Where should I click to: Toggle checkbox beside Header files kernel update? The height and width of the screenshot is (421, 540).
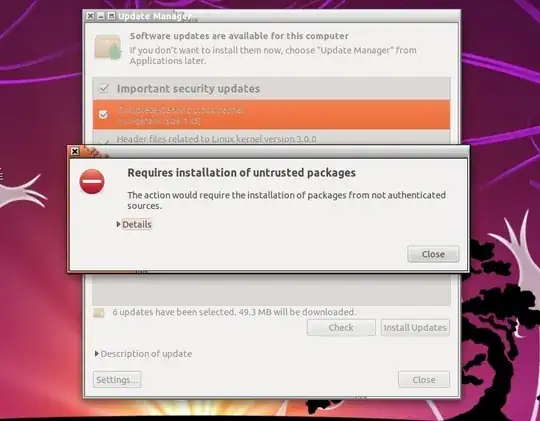point(104,141)
